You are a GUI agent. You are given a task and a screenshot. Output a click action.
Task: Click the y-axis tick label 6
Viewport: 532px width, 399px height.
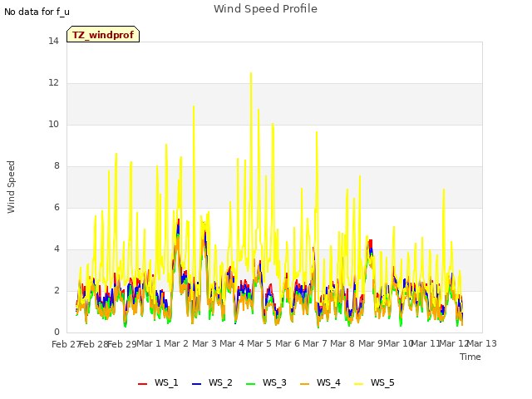click(x=57, y=208)
